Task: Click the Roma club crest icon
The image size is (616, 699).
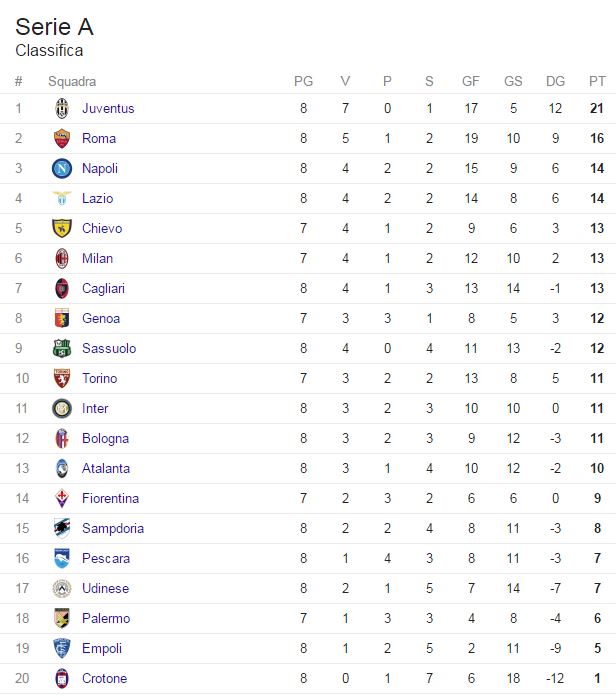Action: [62, 138]
